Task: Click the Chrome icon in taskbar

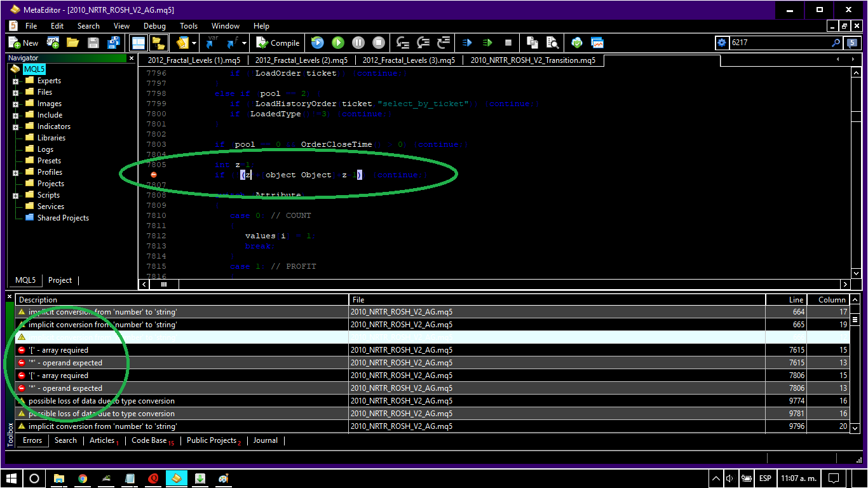Action: click(x=83, y=478)
